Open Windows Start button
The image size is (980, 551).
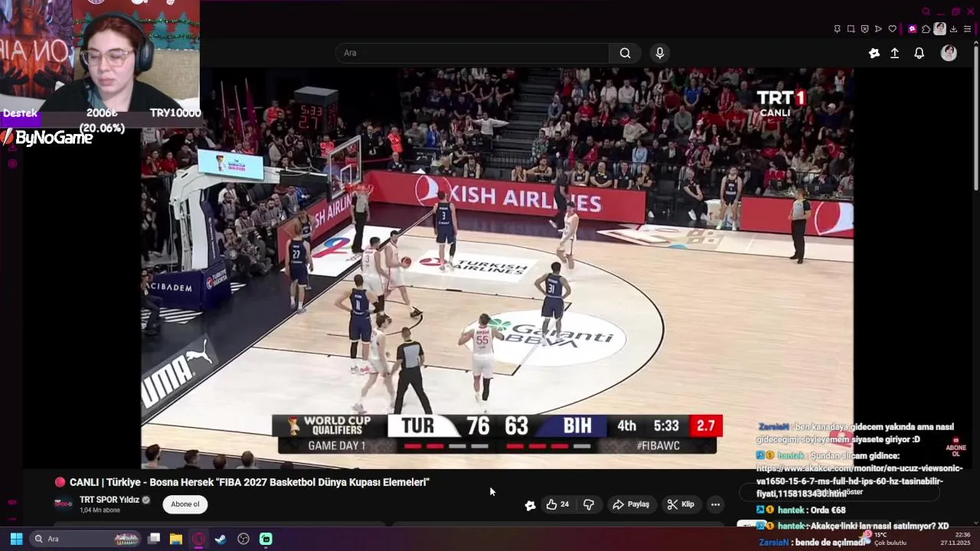tap(16, 539)
